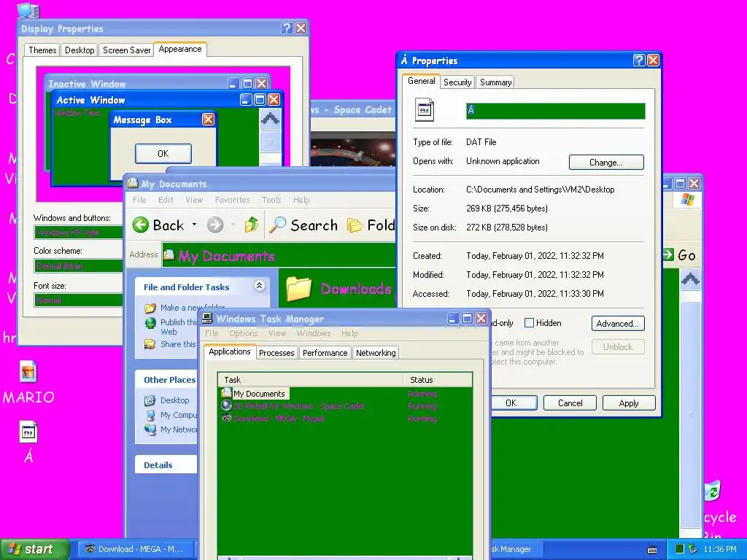This screenshot has height=560, width=747.
Task: Click scroll up arrow in the Active Window preview
Action: point(270,118)
